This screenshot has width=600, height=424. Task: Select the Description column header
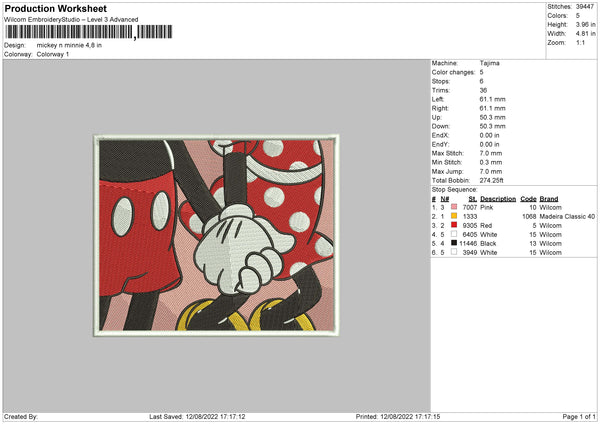498,199
